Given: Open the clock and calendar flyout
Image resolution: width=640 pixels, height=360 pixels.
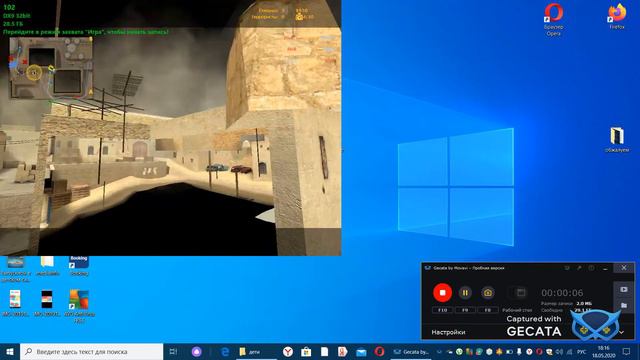Looking at the screenshot, I should pos(604,352).
